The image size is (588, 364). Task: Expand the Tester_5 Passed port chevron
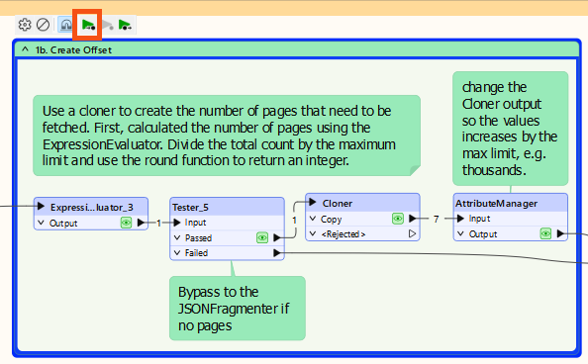tap(177, 237)
